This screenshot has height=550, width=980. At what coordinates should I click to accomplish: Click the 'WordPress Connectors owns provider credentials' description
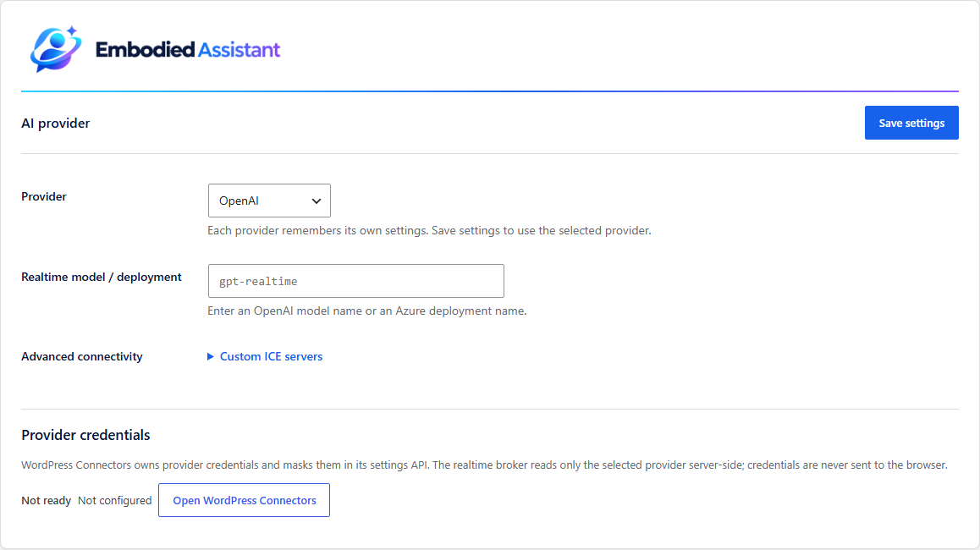coord(484,465)
